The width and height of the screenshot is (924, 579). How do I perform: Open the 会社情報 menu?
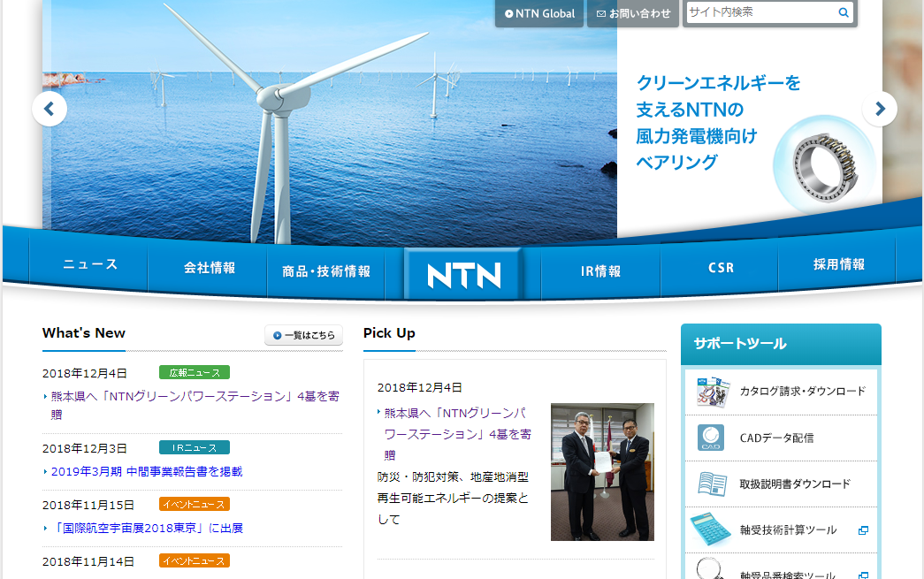point(210,268)
